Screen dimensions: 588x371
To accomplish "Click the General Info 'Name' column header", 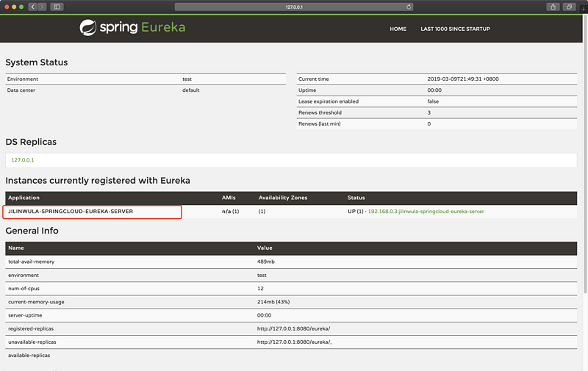I will click(16, 248).
